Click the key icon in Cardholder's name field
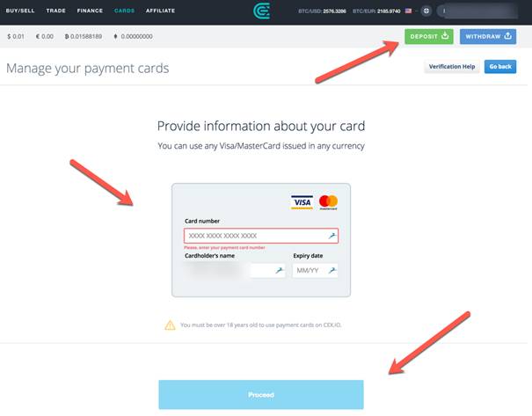 279,270
